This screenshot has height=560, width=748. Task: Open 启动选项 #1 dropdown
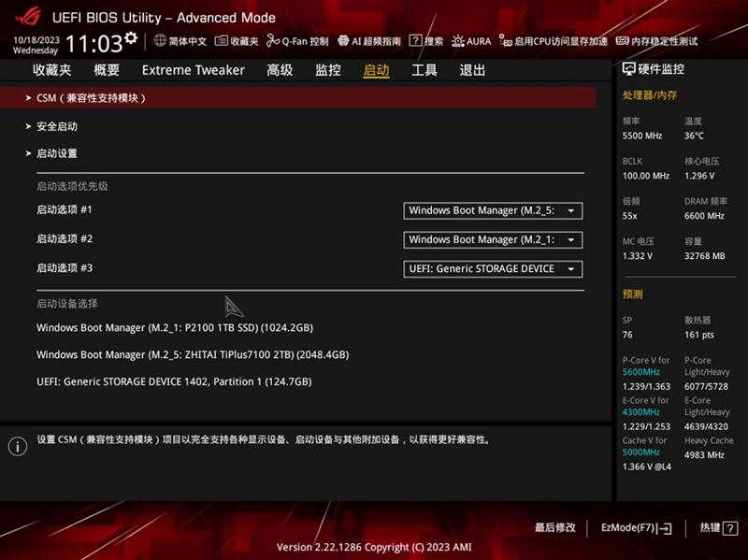493,211
